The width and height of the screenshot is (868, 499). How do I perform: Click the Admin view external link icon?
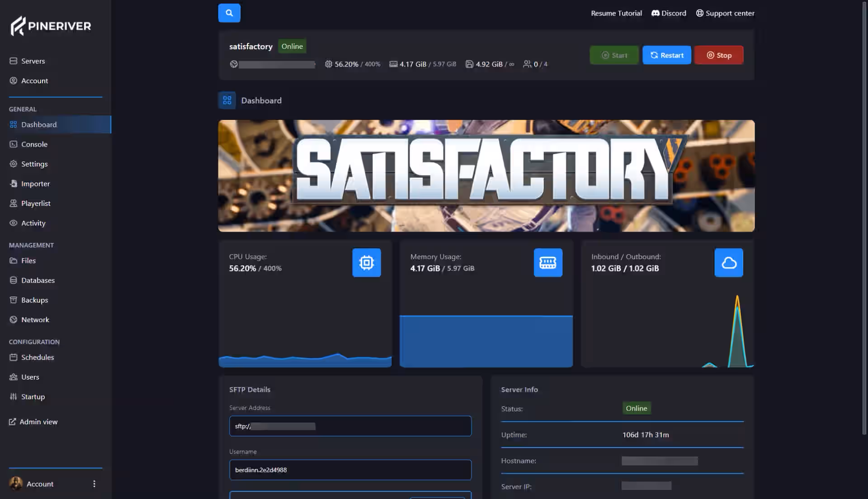coord(13,422)
